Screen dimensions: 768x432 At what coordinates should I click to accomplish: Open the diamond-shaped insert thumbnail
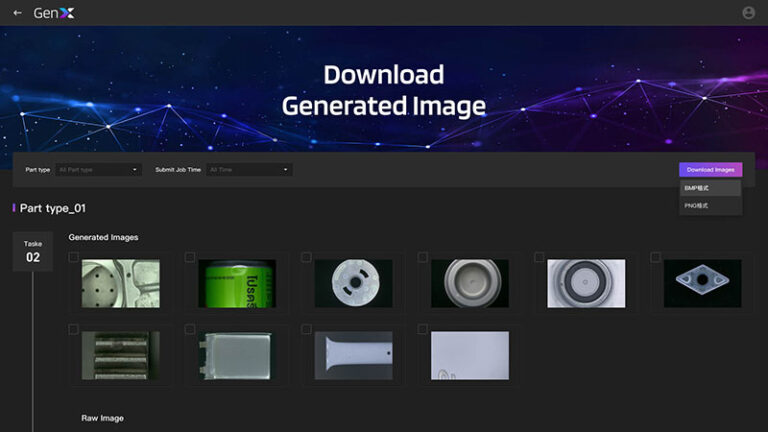click(702, 284)
